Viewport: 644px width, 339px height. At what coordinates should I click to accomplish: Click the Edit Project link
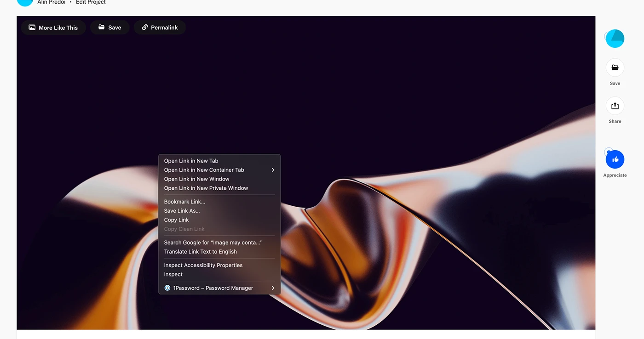coord(91,2)
